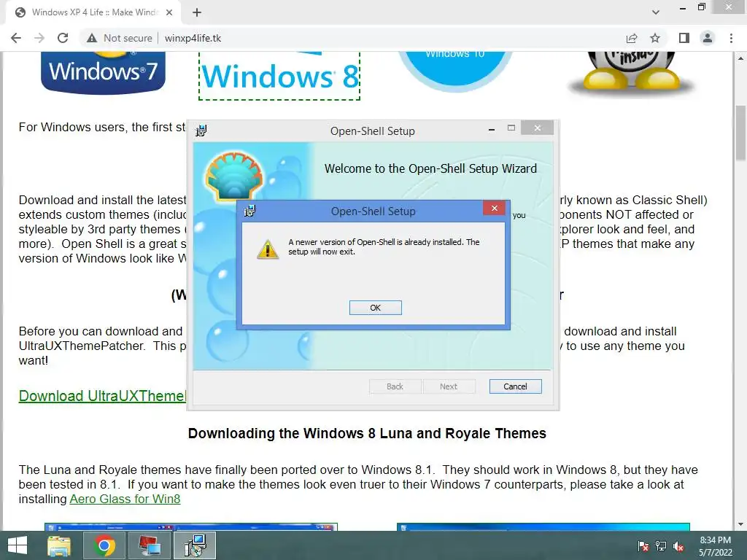The image size is (747, 560).
Task: Reload the winxp4life.tk page
Action: point(63,38)
